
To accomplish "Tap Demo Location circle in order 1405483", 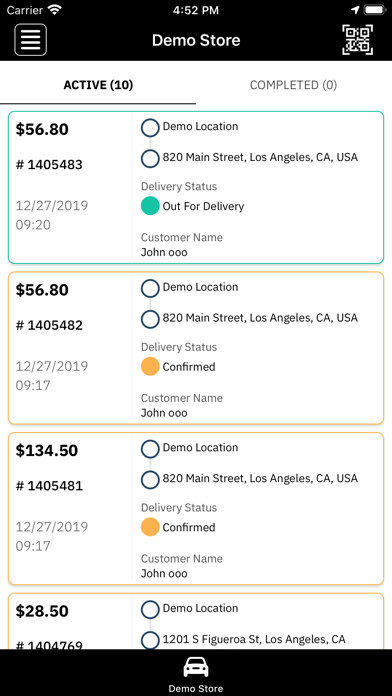I will (x=150, y=128).
